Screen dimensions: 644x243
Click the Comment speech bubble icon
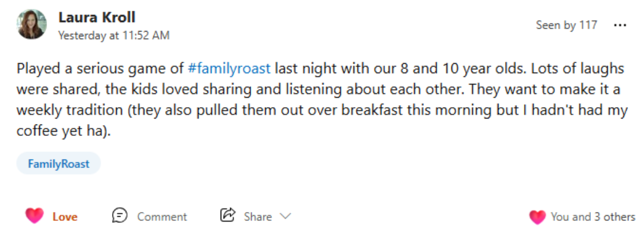coord(119,216)
